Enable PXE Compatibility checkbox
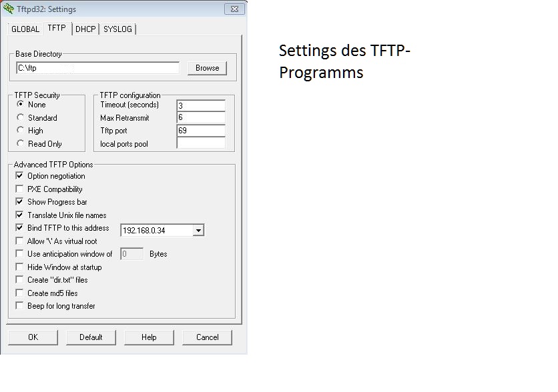 pyautogui.click(x=19, y=189)
